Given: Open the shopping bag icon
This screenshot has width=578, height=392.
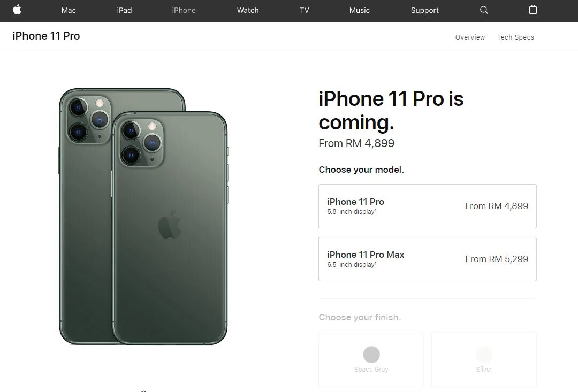Looking at the screenshot, I should click(x=533, y=10).
